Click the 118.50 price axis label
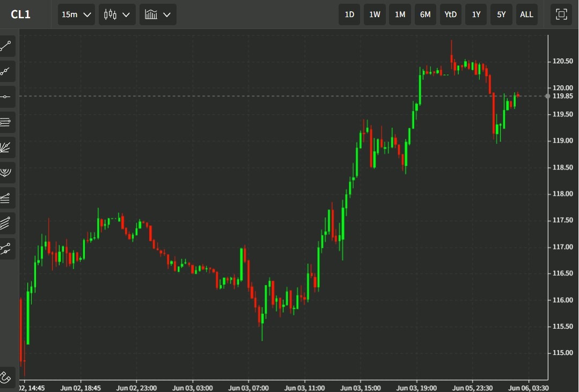This screenshot has height=392, width=579. [562, 167]
